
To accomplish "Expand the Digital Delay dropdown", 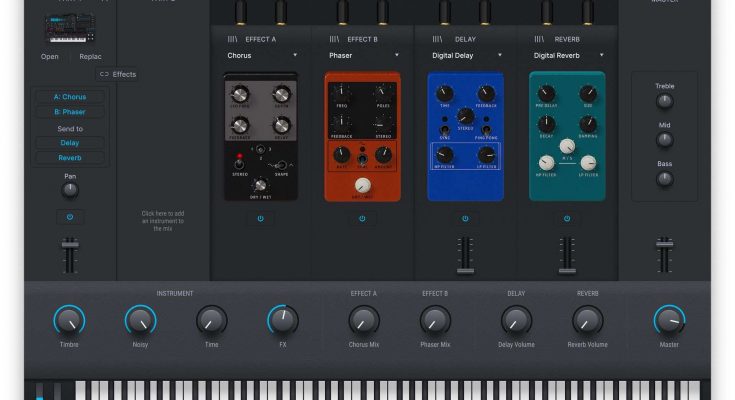I will point(465,56).
